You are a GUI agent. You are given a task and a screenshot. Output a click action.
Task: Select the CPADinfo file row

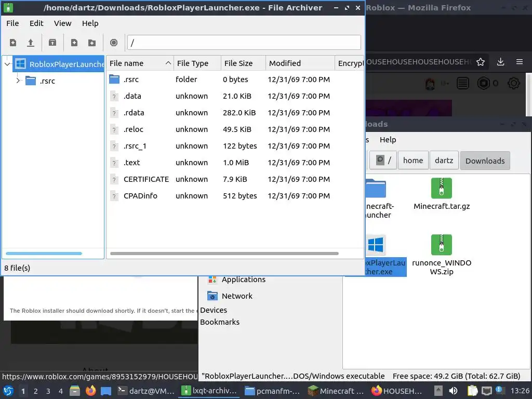coord(235,196)
